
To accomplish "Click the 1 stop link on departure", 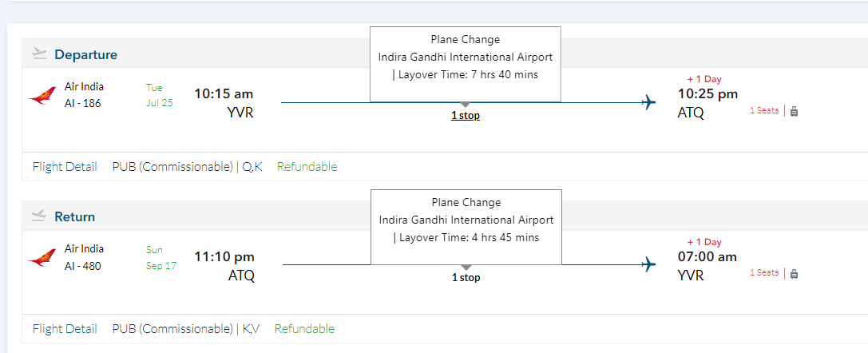I will pyautogui.click(x=466, y=116).
